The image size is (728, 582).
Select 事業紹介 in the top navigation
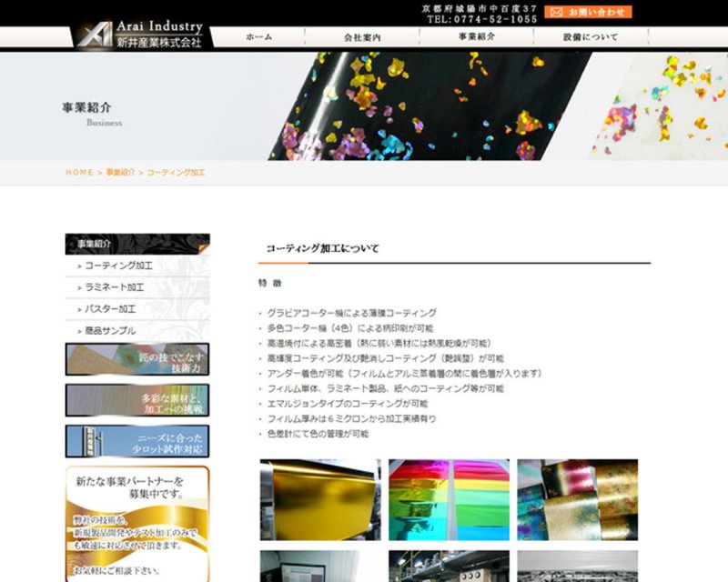point(477,37)
